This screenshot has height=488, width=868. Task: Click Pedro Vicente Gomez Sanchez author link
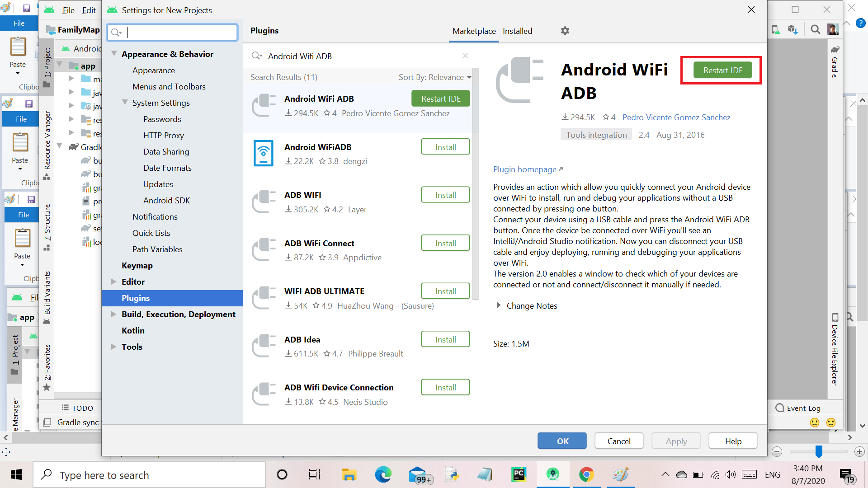click(x=676, y=117)
